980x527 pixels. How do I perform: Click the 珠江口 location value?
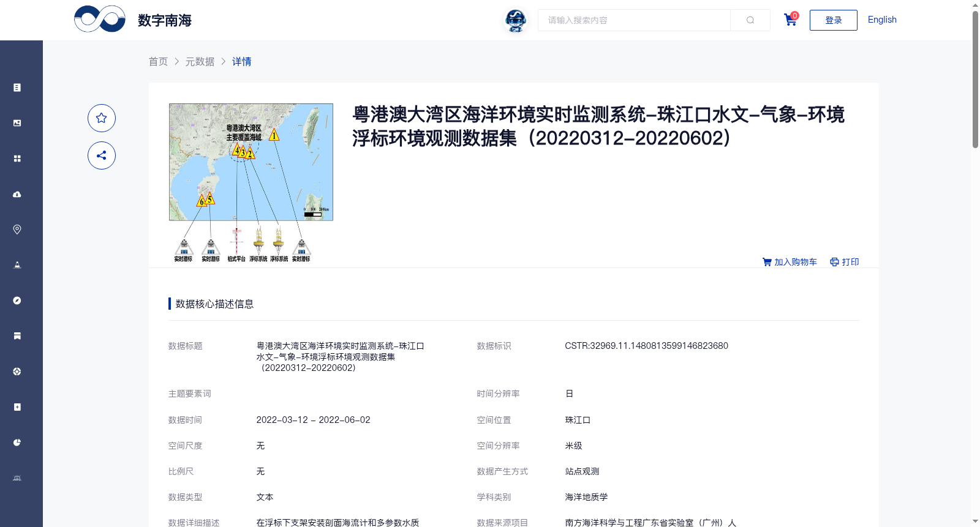[578, 420]
